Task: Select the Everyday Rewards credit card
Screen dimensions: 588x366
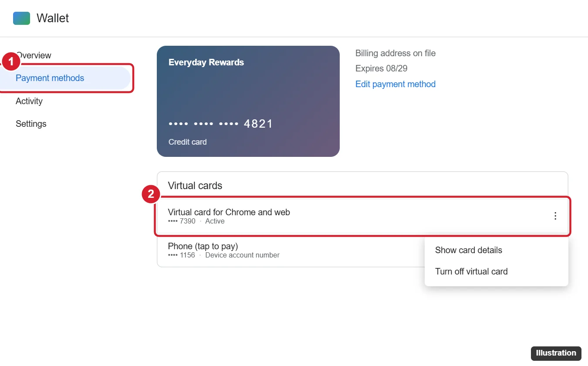Action: tap(248, 101)
